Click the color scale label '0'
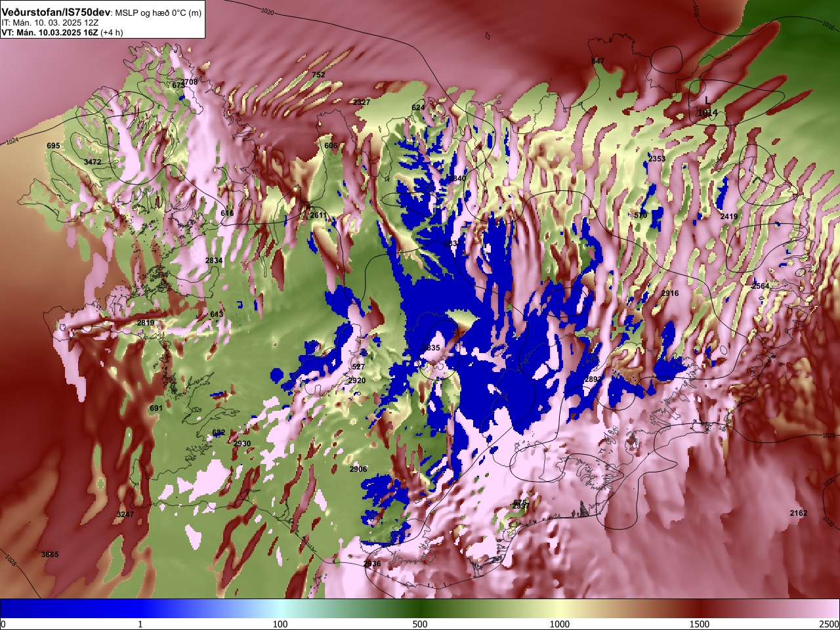840x630 pixels. pyautogui.click(x=3, y=624)
